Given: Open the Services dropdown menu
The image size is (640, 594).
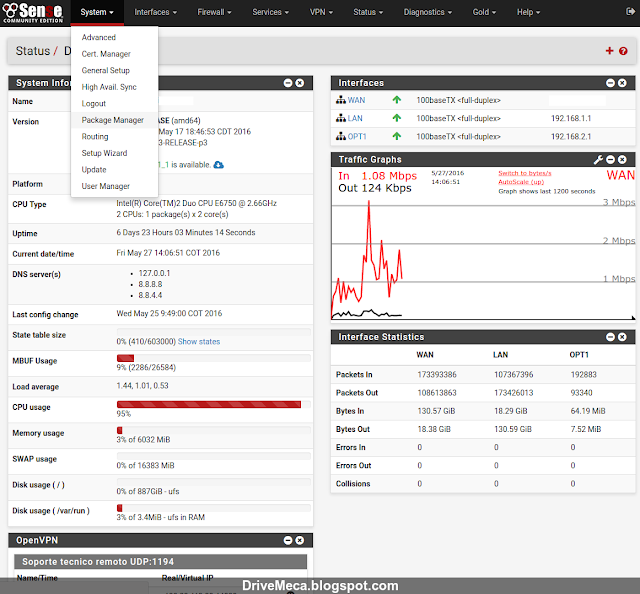Looking at the screenshot, I should click(x=271, y=12).
